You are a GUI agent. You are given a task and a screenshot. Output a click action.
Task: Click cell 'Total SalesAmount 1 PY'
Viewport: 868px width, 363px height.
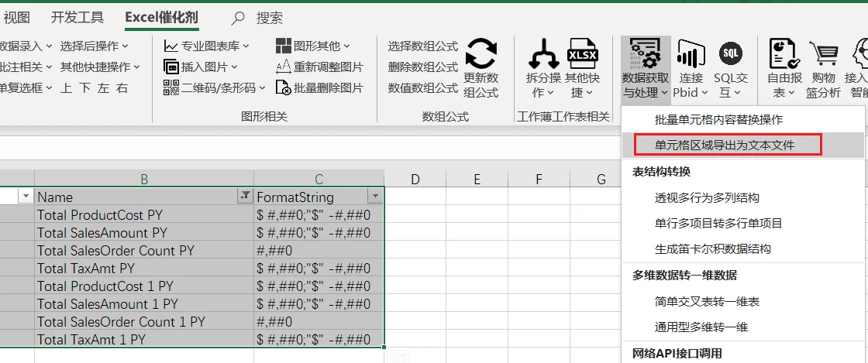(144, 304)
